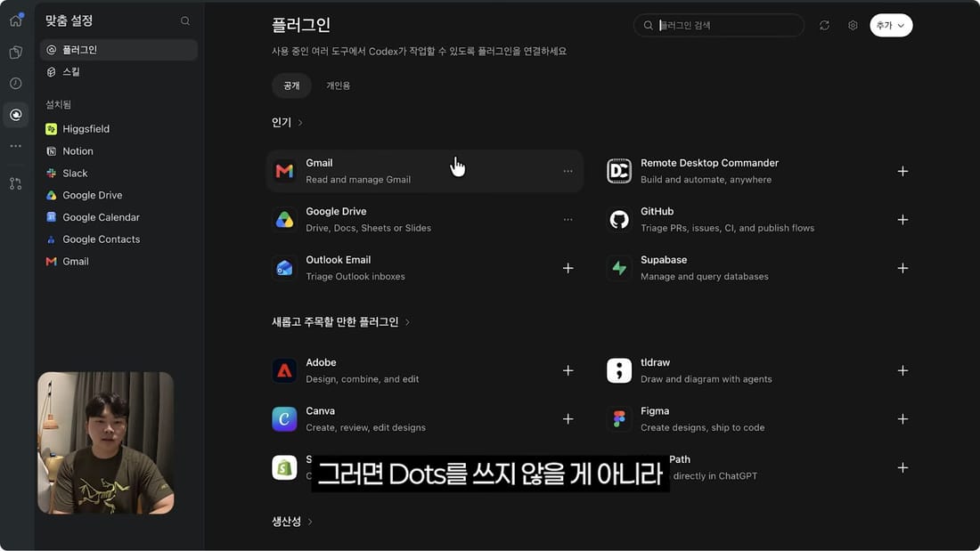Select 플러그인 in the sidebar

coord(118,50)
